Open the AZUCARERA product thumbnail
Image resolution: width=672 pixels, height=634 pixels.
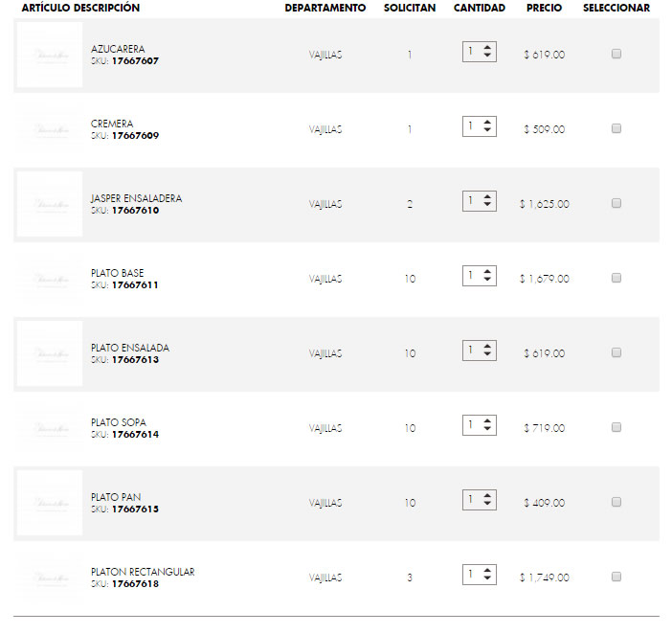pyautogui.click(x=50, y=56)
